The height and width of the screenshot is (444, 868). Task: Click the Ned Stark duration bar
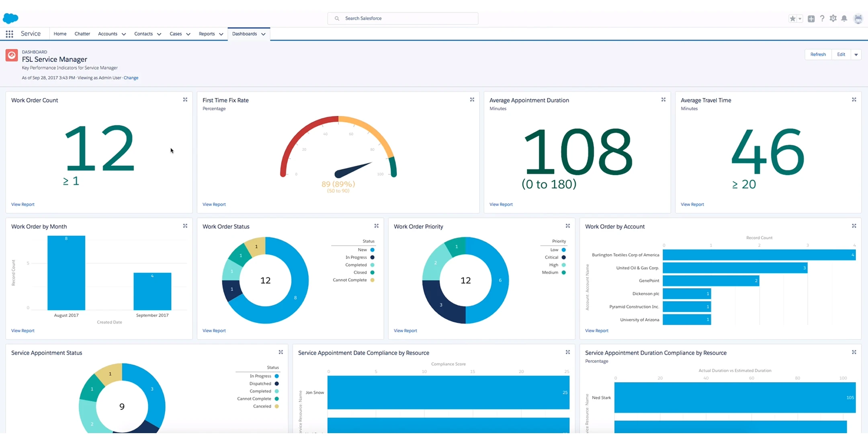[x=735, y=397]
